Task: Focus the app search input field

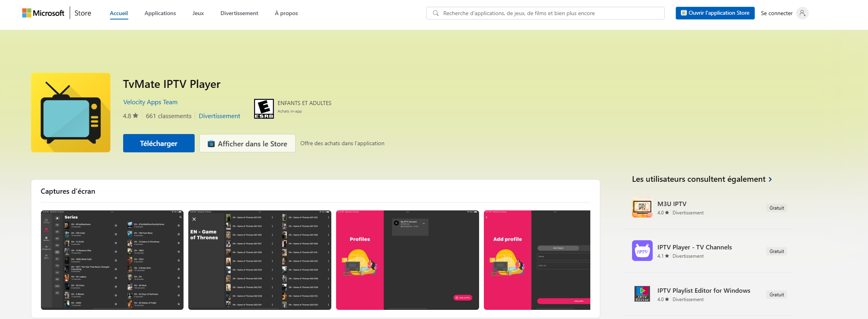Action: pos(545,13)
